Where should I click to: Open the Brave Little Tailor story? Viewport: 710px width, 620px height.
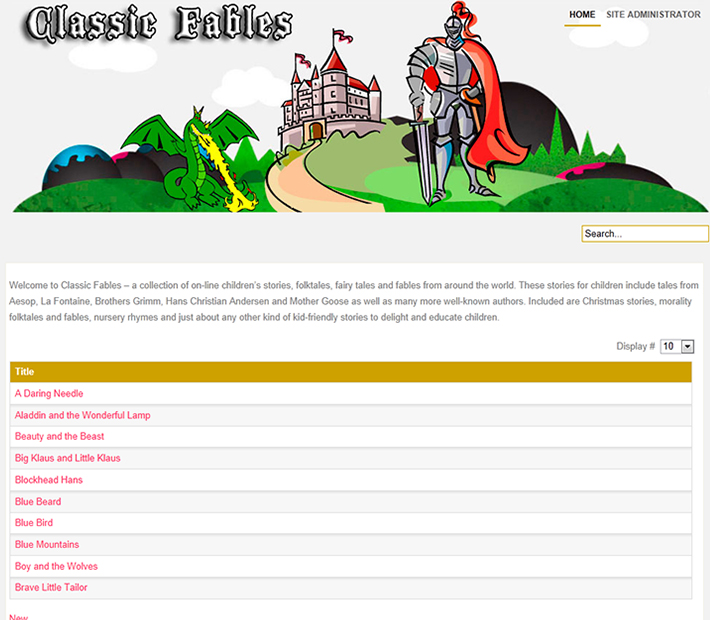pyautogui.click(x=51, y=588)
